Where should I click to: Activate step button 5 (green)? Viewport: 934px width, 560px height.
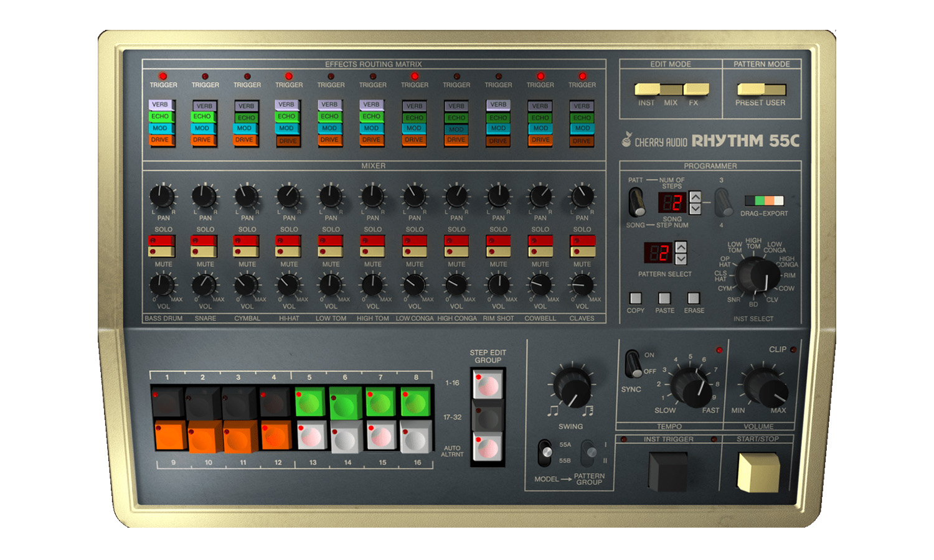point(309,402)
